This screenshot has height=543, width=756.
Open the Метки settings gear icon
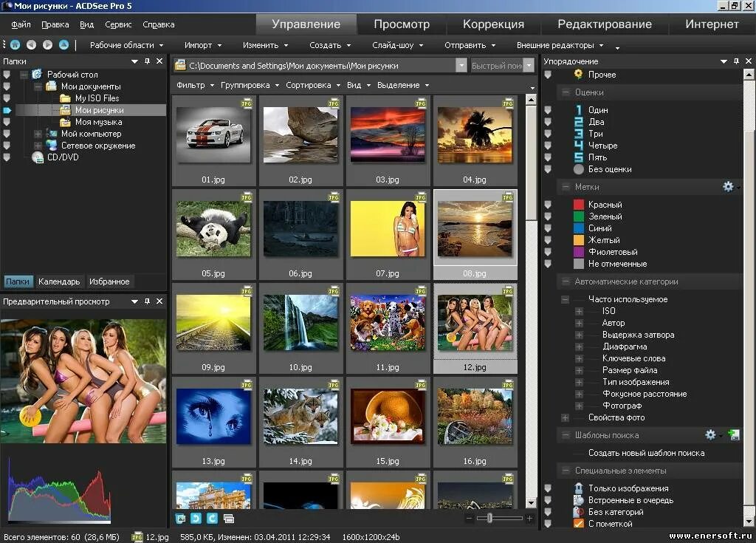pyautogui.click(x=728, y=187)
